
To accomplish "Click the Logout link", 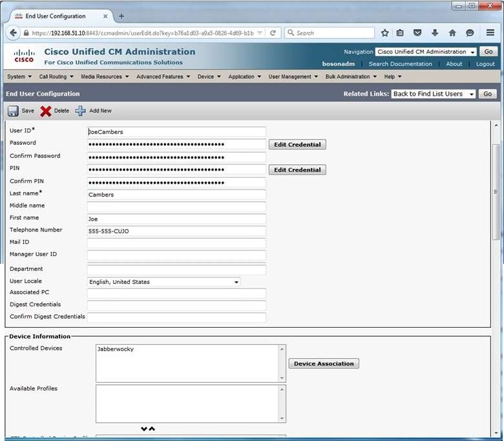I will [x=485, y=64].
